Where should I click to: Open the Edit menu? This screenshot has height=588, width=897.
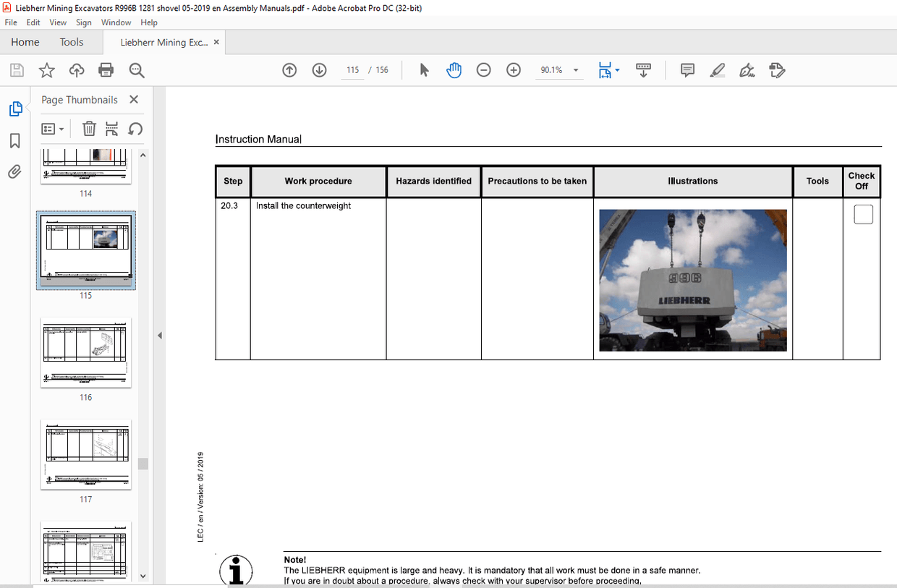tap(33, 22)
